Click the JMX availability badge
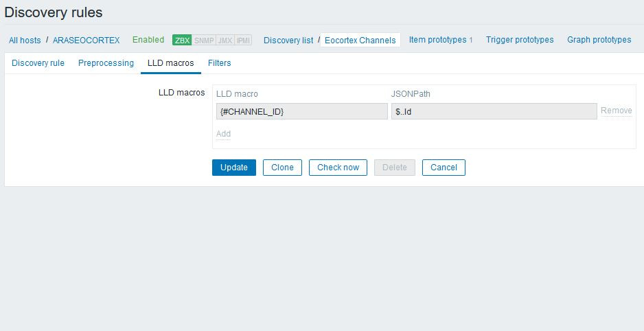The image size is (644, 331). (x=225, y=41)
